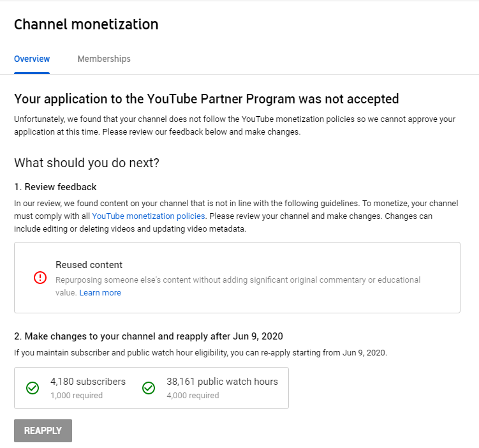Click the '1. Review feedback' step heading
Image resolution: width=479 pixels, height=448 pixels.
55,187
